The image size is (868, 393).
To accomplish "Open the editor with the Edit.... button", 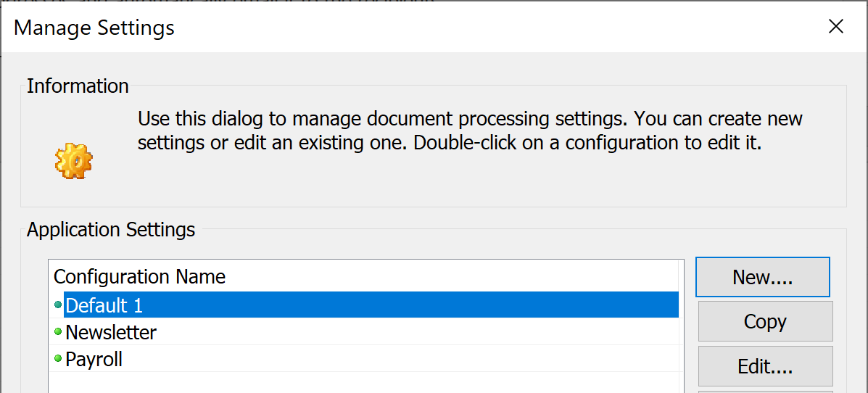I will (x=765, y=366).
